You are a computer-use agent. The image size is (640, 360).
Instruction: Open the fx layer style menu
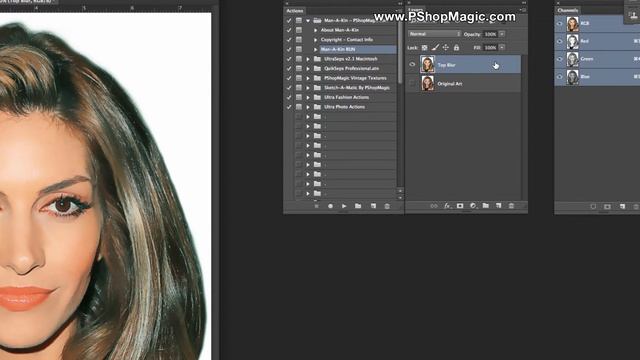click(447, 206)
